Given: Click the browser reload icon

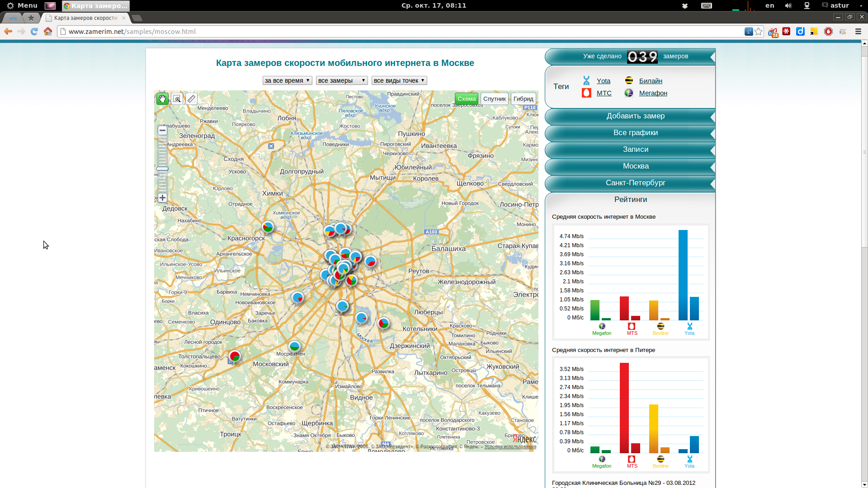Looking at the screenshot, I should coord(34,31).
